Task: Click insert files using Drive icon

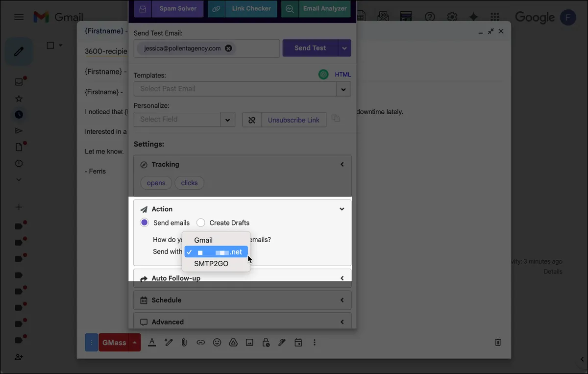Action: tap(233, 342)
